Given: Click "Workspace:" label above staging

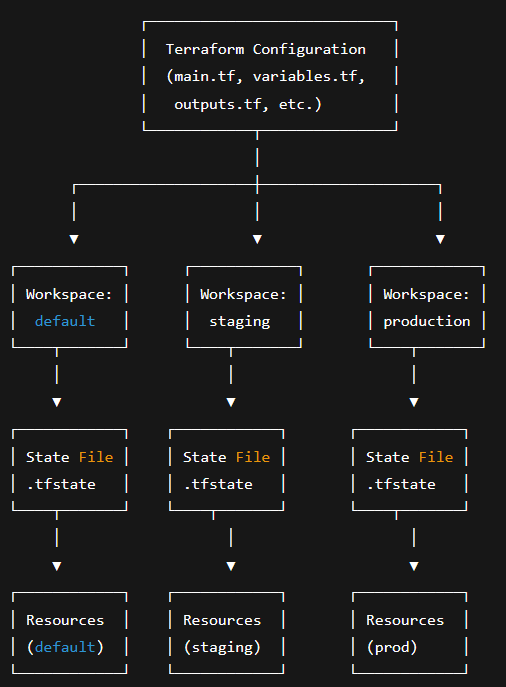Looking at the screenshot, I should point(243,294).
